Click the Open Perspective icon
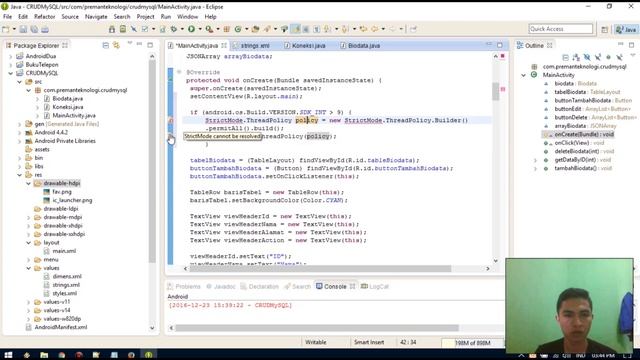This screenshot has width=640, height=360. (604, 29)
